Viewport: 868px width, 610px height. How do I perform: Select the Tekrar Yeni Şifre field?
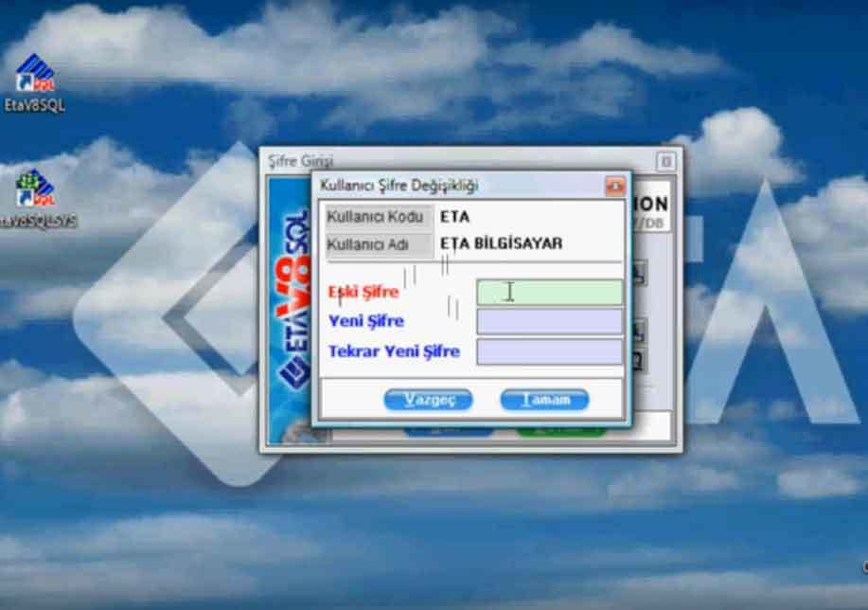click(x=550, y=351)
